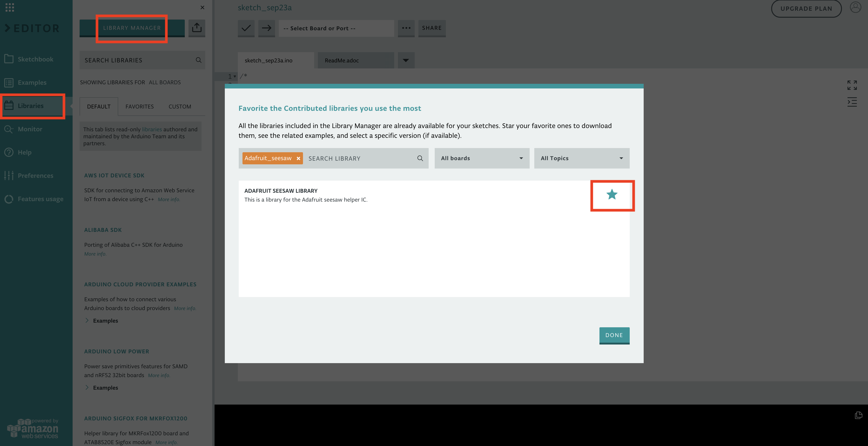Select the All boards dropdown filter
Image resolution: width=868 pixels, height=446 pixels.
(481, 158)
